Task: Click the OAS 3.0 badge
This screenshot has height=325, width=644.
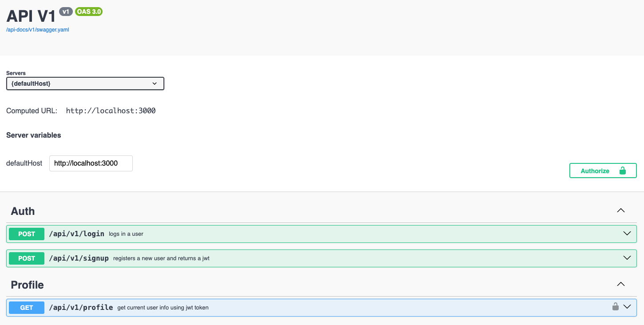Action: tap(89, 12)
